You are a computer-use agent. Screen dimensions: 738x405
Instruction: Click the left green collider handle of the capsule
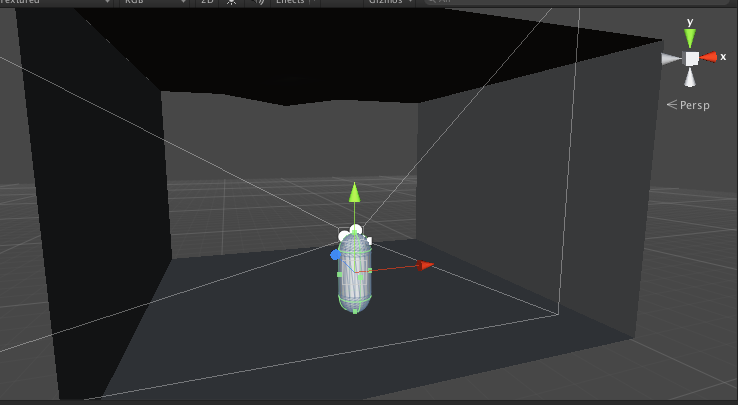(340, 275)
